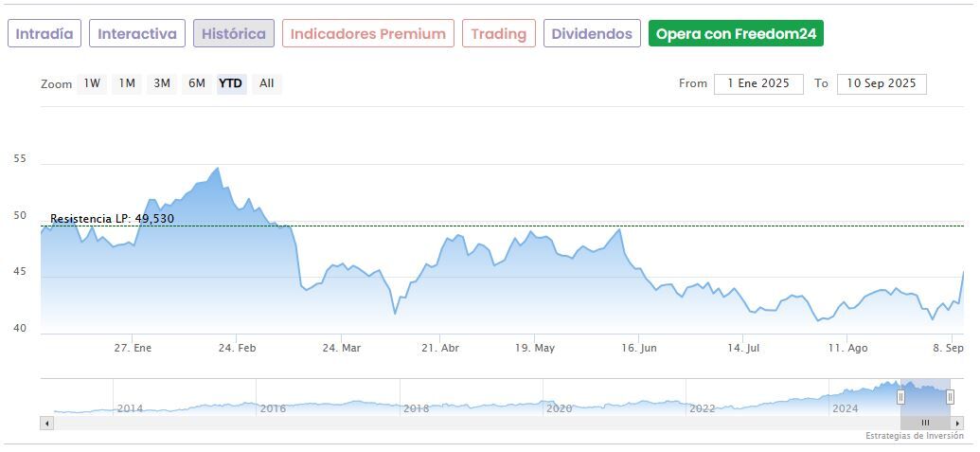Click the left range handle in navigator
The height and width of the screenshot is (452, 980).
pos(900,397)
